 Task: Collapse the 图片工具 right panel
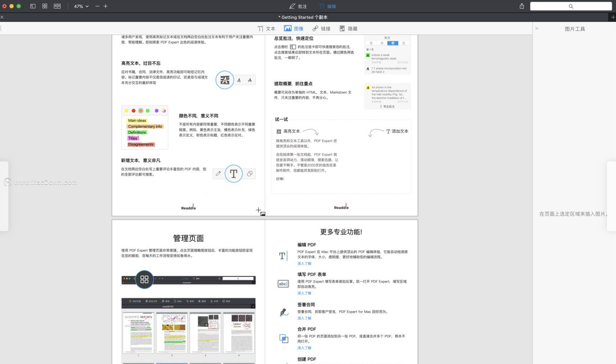pyautogui.click(x=537, y=29)
